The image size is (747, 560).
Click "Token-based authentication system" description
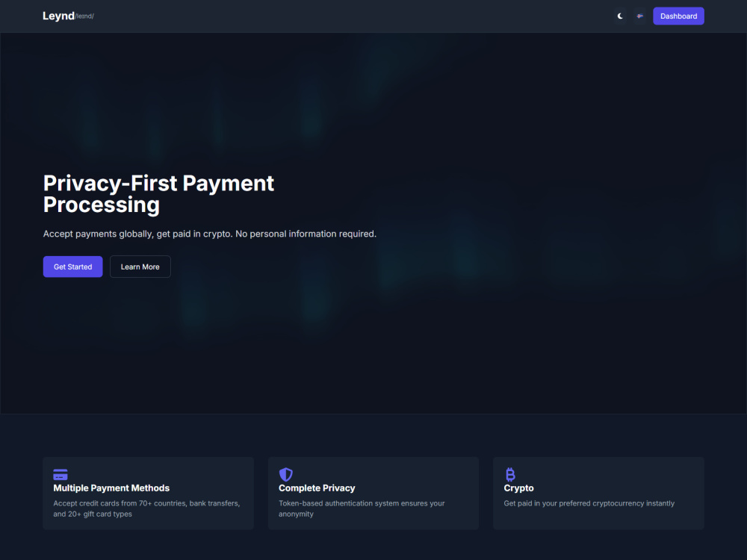[362, 508]
